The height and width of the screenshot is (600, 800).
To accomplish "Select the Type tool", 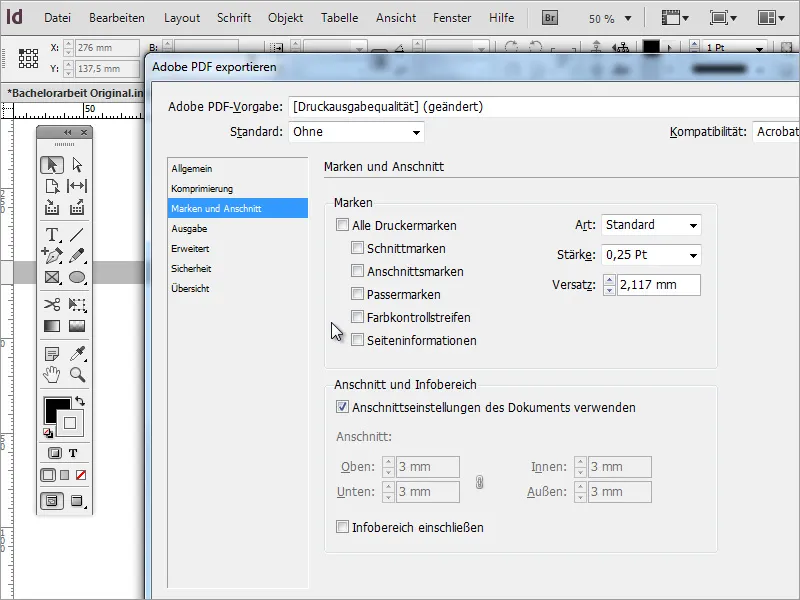I will [52, 235].
